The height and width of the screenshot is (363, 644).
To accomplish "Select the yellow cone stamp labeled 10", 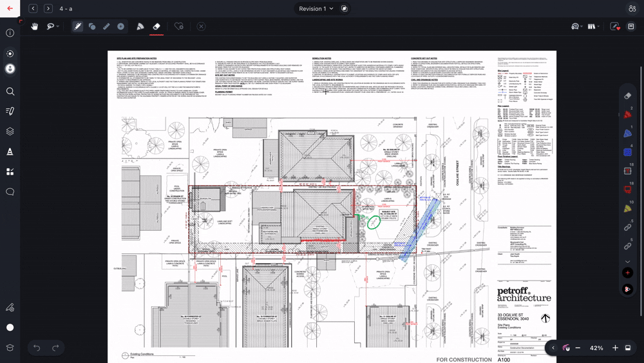I will point(627,208).
